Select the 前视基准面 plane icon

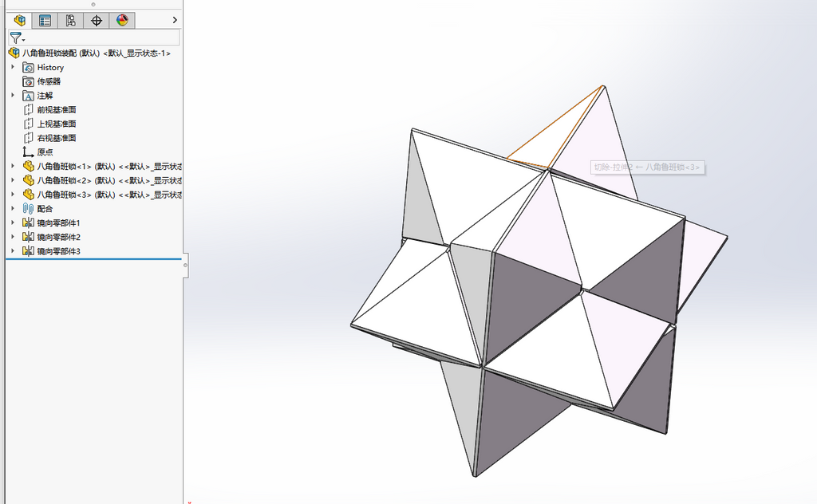click(x=29, y=110)
